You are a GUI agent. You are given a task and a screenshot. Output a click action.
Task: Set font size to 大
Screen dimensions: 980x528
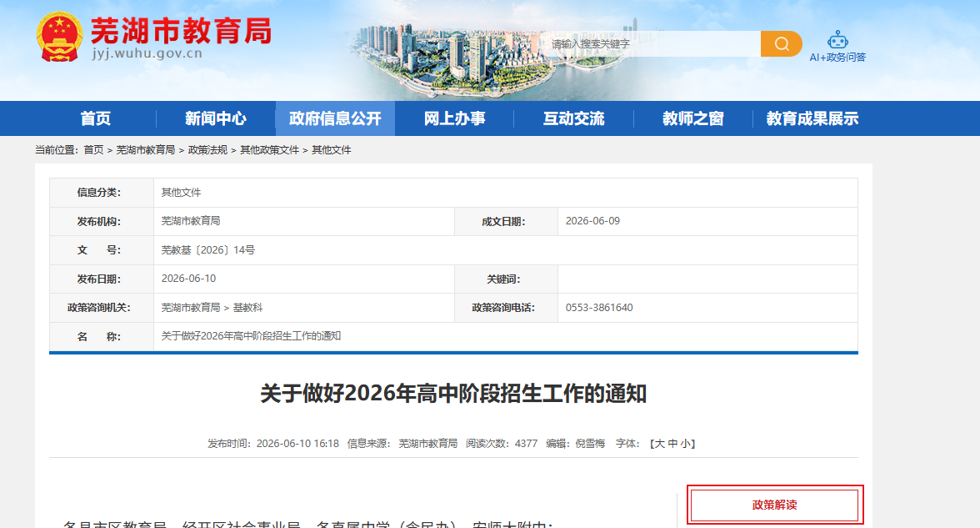coord(659,444)
